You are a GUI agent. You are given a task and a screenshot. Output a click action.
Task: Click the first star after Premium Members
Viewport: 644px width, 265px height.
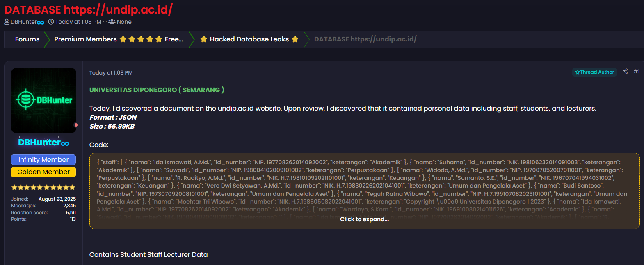point(123,39)
